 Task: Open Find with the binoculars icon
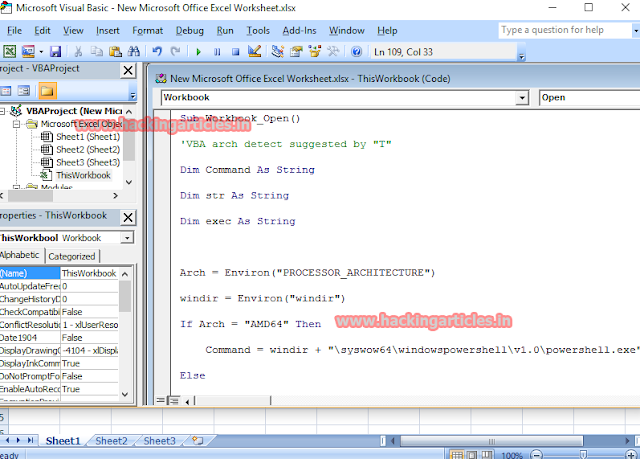(134, 51)
